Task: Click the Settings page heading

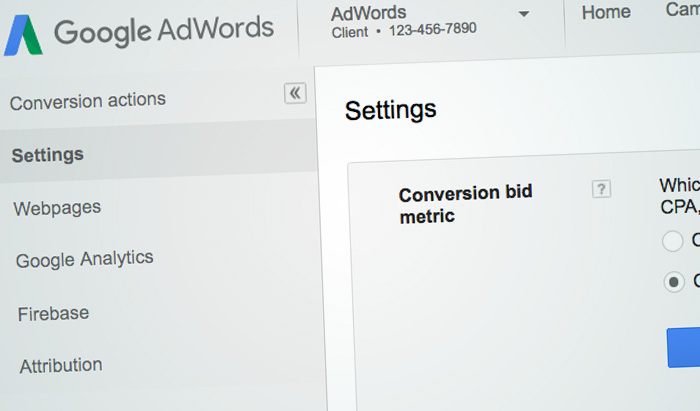Action: [390, 110]
